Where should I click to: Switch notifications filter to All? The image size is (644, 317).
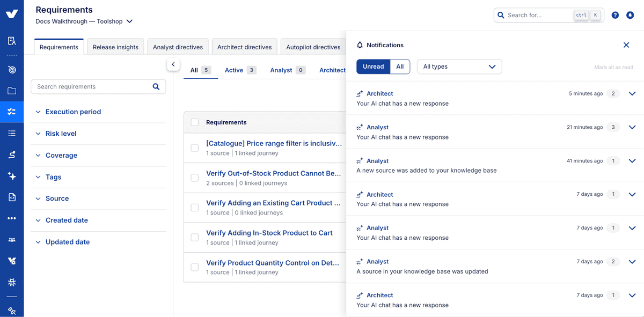point(400,67)
